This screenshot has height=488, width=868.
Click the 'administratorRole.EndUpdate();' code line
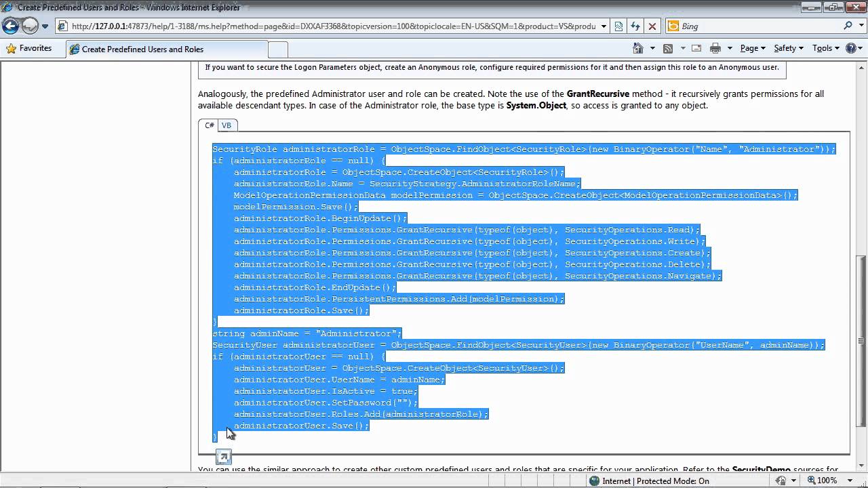[315, 287]
